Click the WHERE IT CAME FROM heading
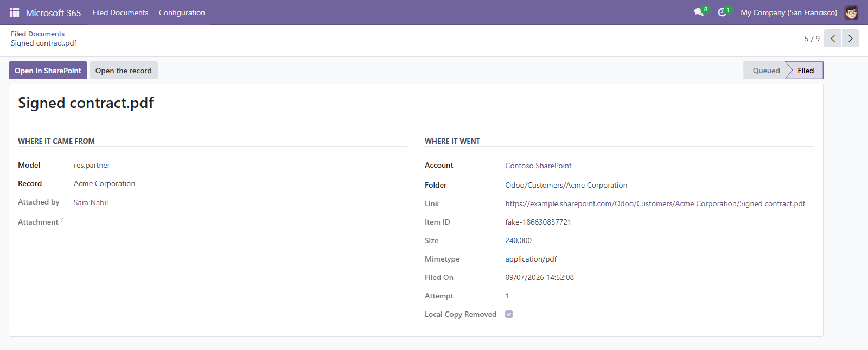Image resolution: width=868 pixels, height=350 pixels. [x=56, y=141]
